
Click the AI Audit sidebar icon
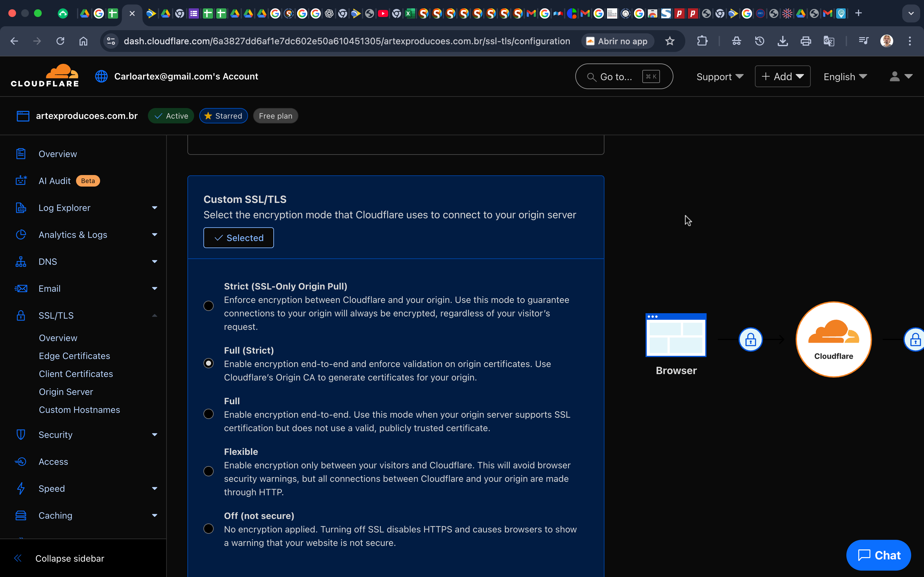[21, 180]
